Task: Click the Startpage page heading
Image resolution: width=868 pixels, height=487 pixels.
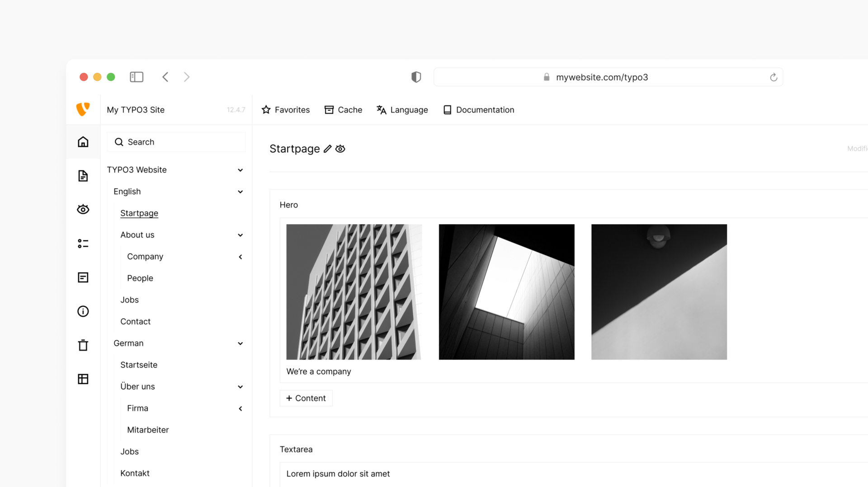Action: [x=295, y=149]
